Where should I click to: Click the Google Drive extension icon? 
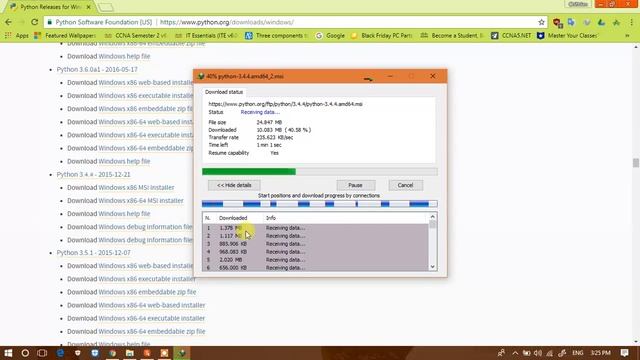pyautogui.click(x=601, y=22)
